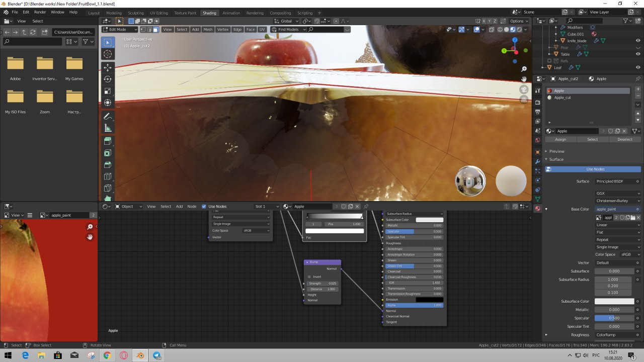Image resolution: width=644 pixels, height=362 pixels.
Task: Choose the Bevel tool
Action: coord(108,165)
